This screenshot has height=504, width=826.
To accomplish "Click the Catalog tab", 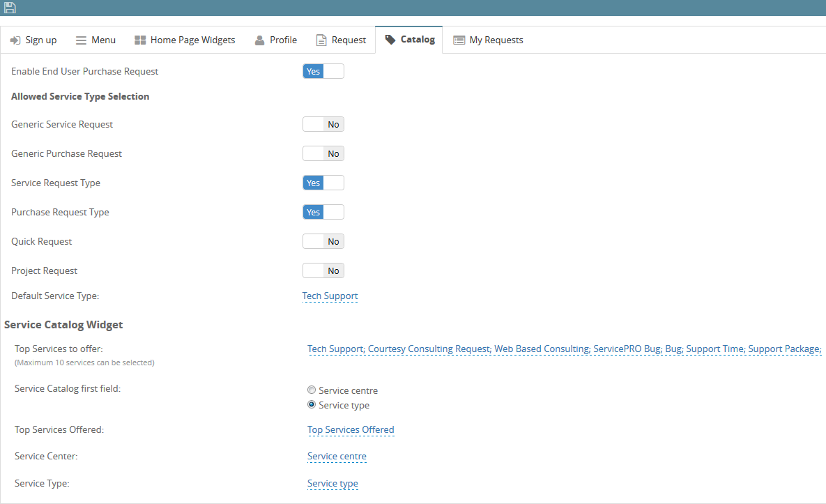I will (409, 40).
